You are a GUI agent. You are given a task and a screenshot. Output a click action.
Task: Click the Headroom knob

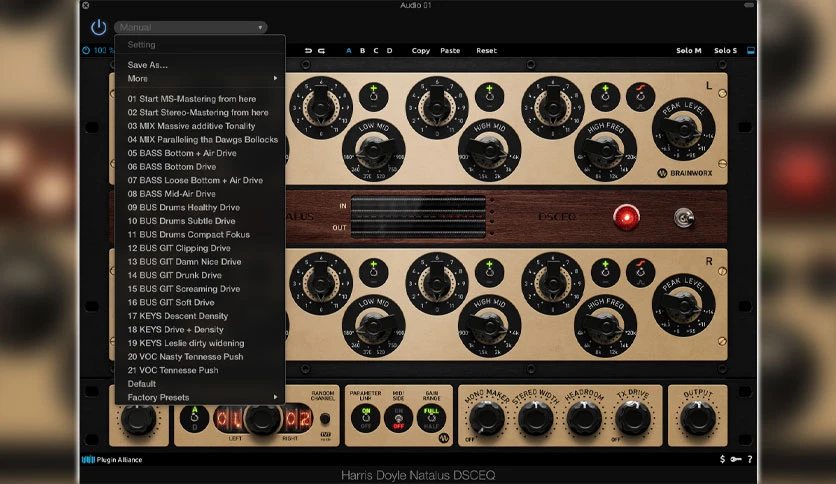[584, 418]
